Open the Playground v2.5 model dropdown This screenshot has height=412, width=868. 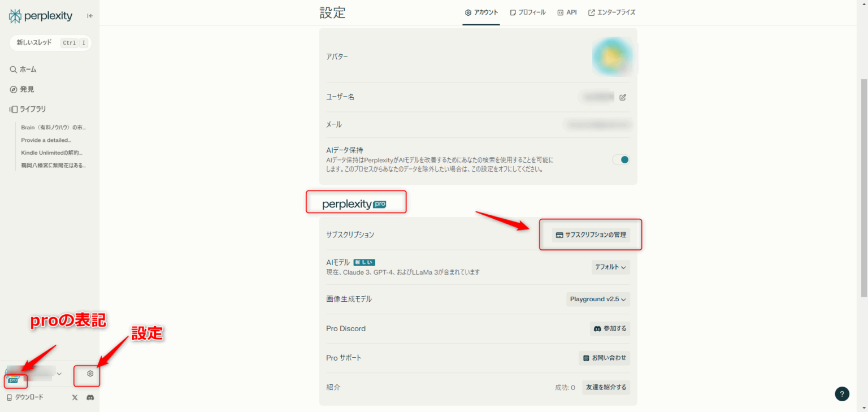[598, 299]
